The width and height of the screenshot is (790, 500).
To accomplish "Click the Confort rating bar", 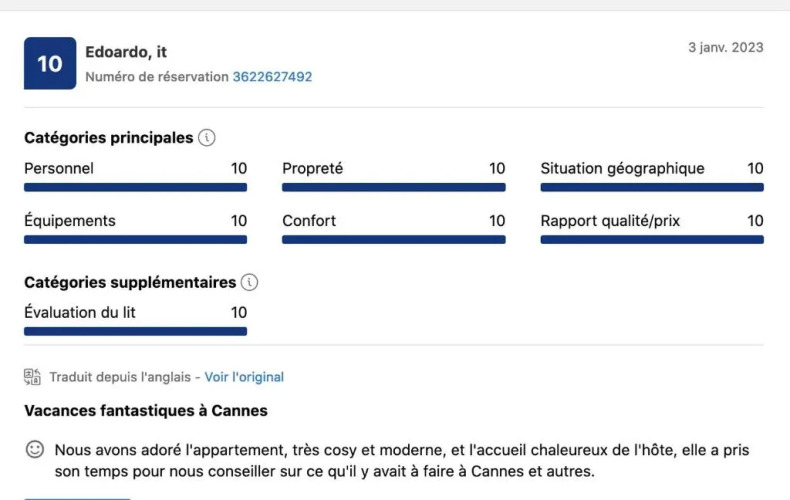I will [393, 240].
